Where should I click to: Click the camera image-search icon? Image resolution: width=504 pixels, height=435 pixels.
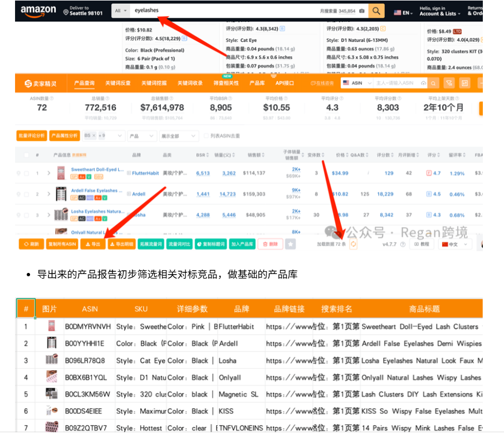pos(362,11)
